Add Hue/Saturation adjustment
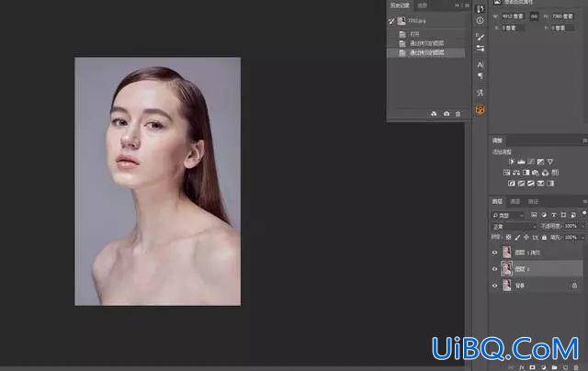Screen dimensions: 588x371 click(506, 173)
